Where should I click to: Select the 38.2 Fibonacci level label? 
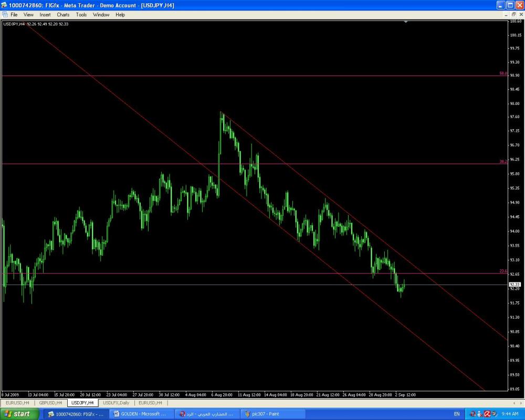(503, 161)
